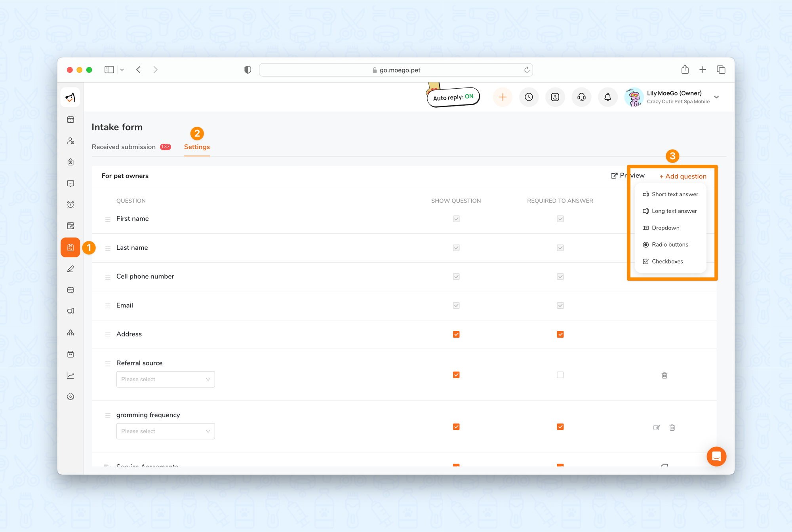Open the clients icon in sidebar

pyautogui.click(x=70, y=141)
